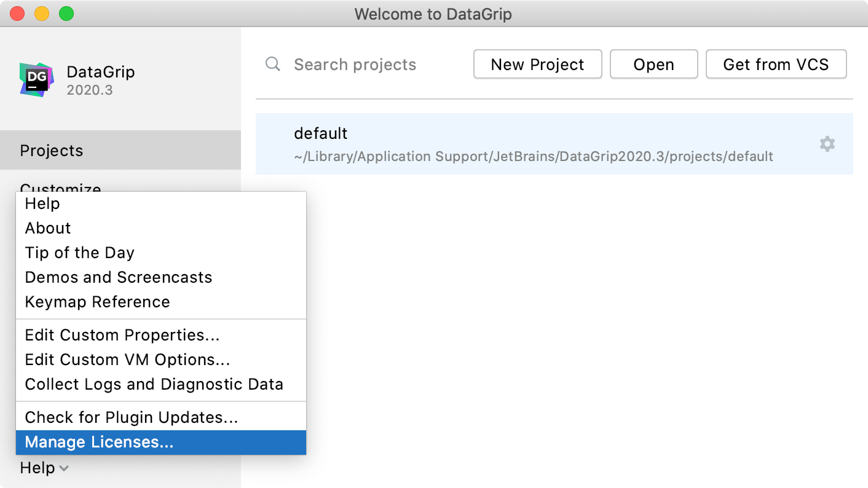The image size is (868, 488).
Task: Select Collect Logs and Diagnostic Data
Action: [x=154, y=384]
